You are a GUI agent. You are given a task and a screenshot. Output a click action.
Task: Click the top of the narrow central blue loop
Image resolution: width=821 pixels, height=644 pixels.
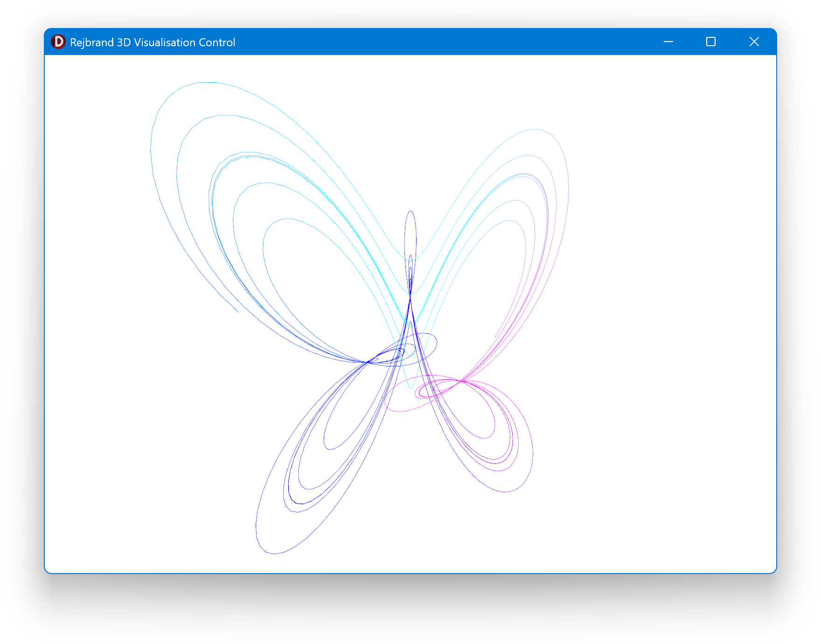click(410, 211)
